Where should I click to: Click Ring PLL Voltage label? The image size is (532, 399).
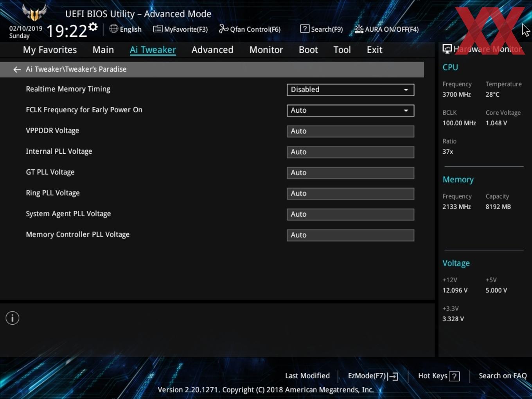pos(53,193)
